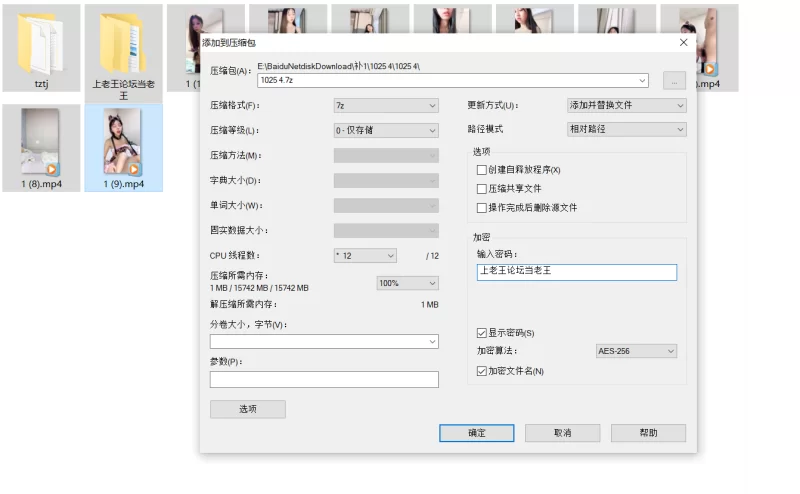This screenshot has width=800, height=494.
Task: Click the 输入密码 password input field
Action: click(x=577, y=272)
